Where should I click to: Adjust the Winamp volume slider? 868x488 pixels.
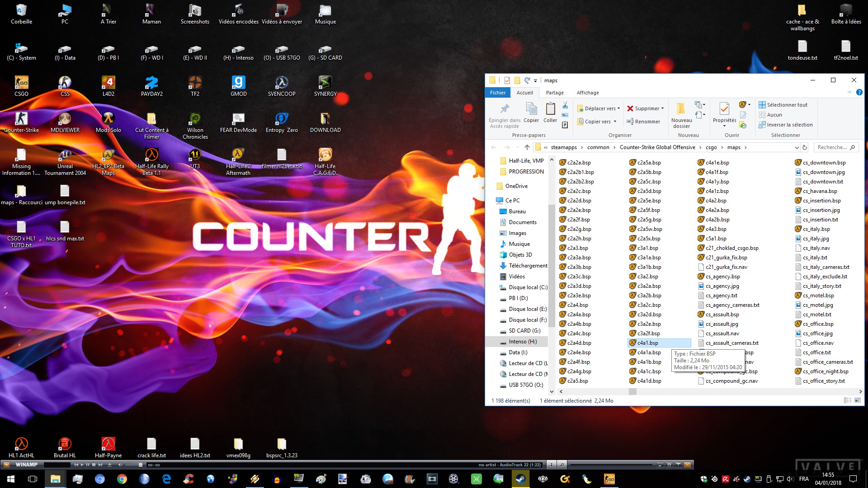[140, 465]
